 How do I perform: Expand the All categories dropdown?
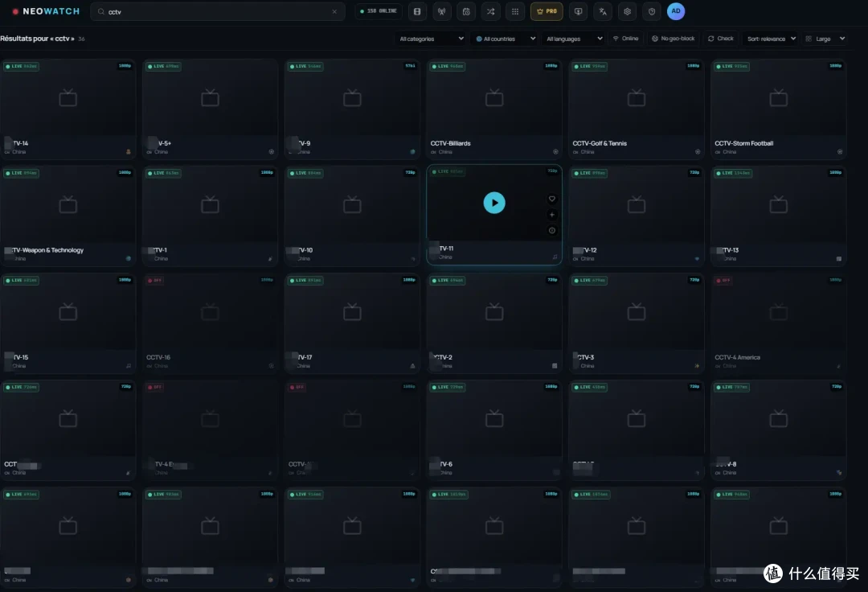tap(431, 39)
